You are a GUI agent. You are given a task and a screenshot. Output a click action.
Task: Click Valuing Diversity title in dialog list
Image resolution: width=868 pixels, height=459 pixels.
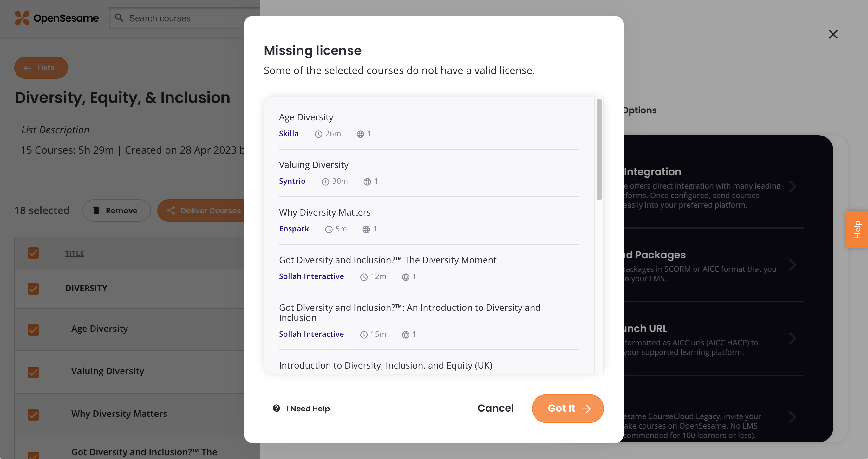[x=314, y=164]
